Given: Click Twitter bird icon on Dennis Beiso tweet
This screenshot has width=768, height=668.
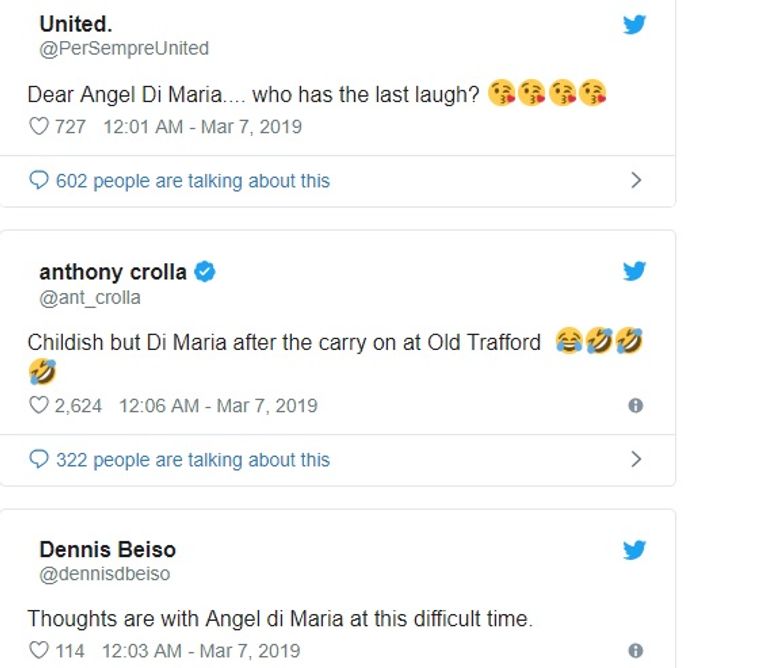Looking at the screenshot, I should [x=634, y=550].
